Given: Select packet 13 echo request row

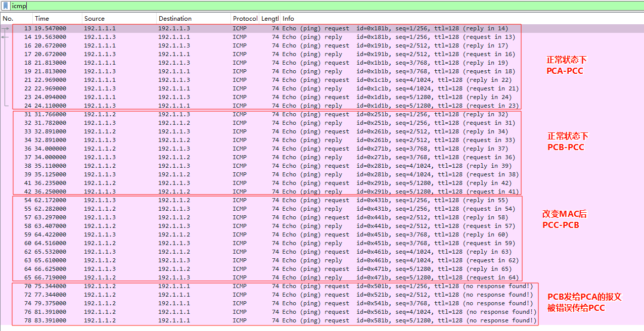Looking at the screenshot, I should (x=253, y=28).
